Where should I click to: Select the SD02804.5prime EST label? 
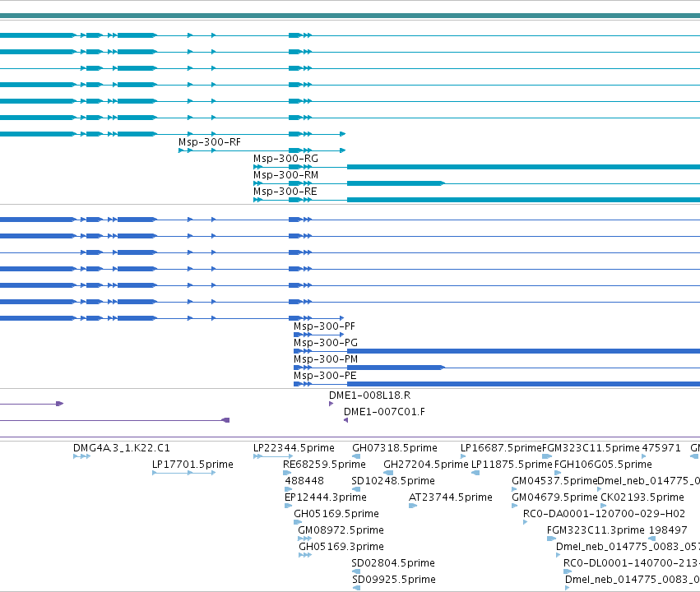pyautogui.click(x=393, y=563)
